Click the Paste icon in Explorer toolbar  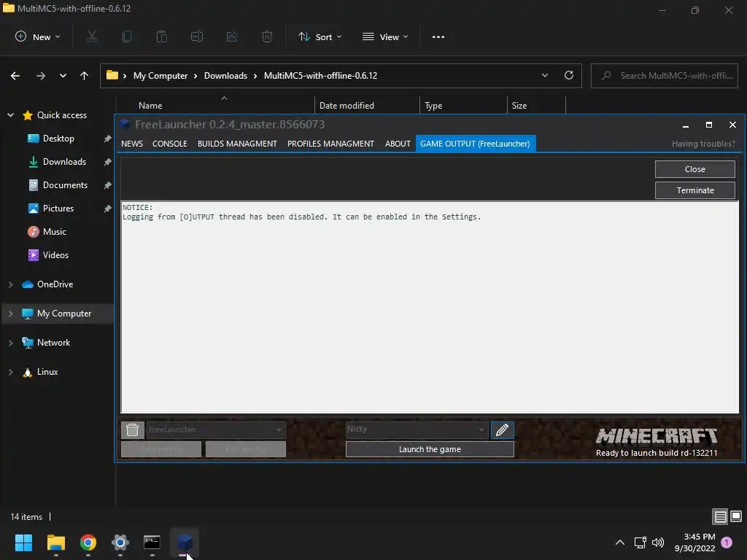coord(161,36)
